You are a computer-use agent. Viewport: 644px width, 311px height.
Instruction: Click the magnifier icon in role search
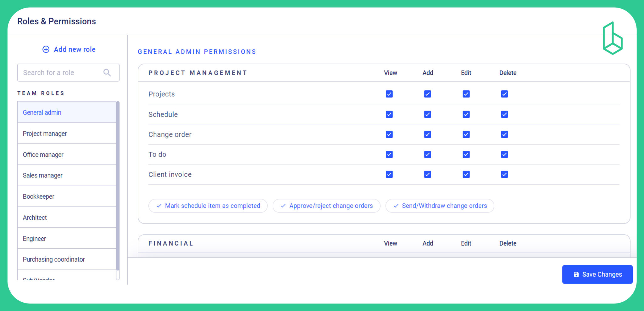(107, 73)
